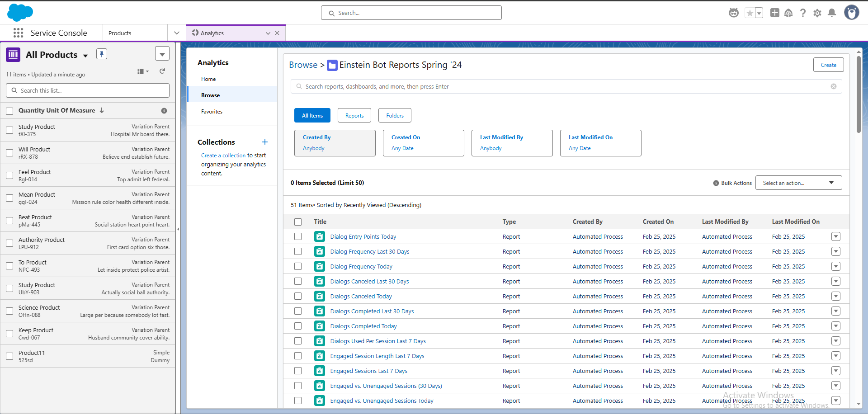Open the favorites list dropdown arrow
The image size is (868, 415).
[759, 13]
